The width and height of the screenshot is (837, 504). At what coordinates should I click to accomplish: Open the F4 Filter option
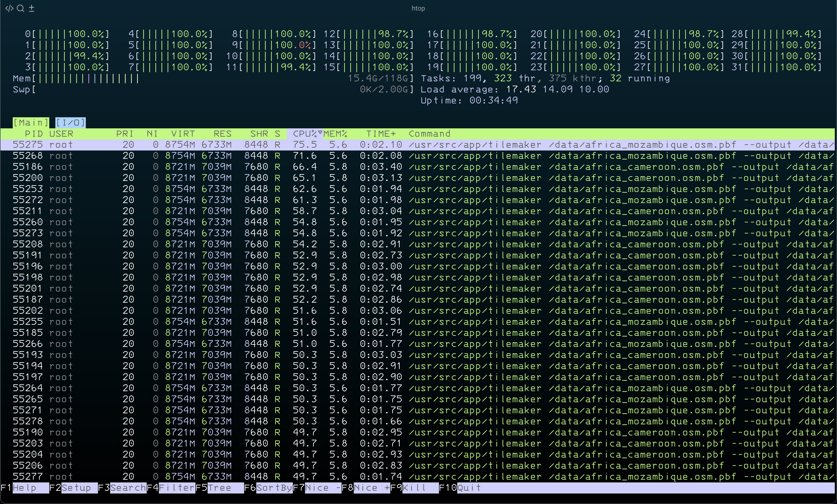[x=177, y=488]
